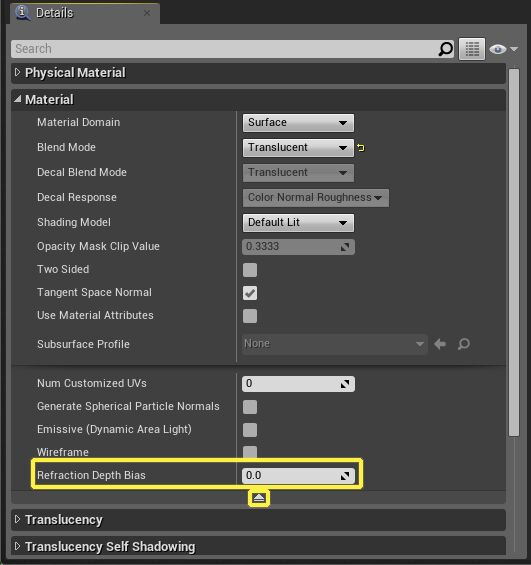Click the Refraction Depth Bias value field
531x565 pixels.
(298, 476)
